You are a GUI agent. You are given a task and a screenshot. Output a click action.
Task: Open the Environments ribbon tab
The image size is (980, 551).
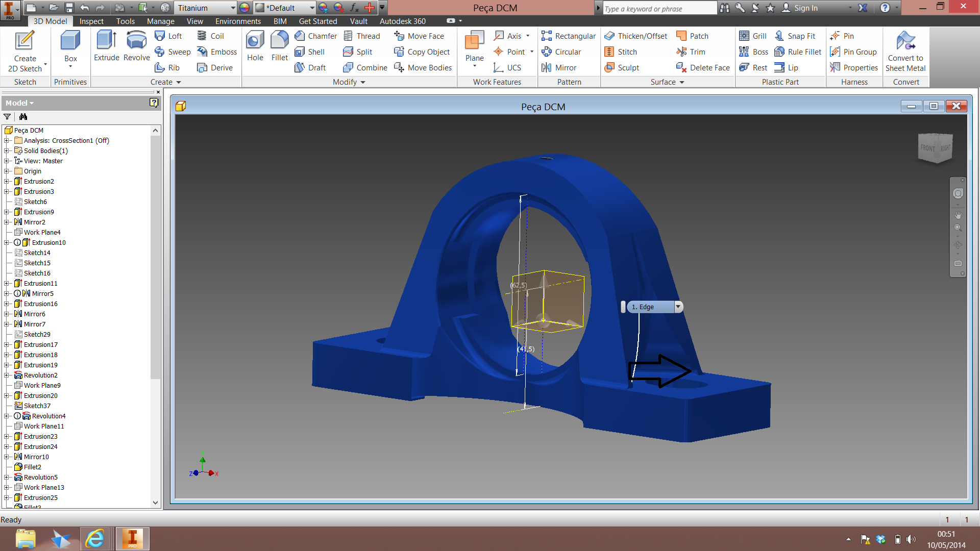click(x=238, y=21)
